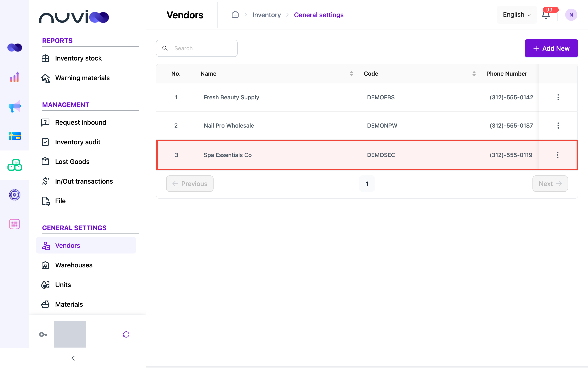Screen dimensions: 588x368
Task: Click the Next page button
Action: (x=550, y=184)
